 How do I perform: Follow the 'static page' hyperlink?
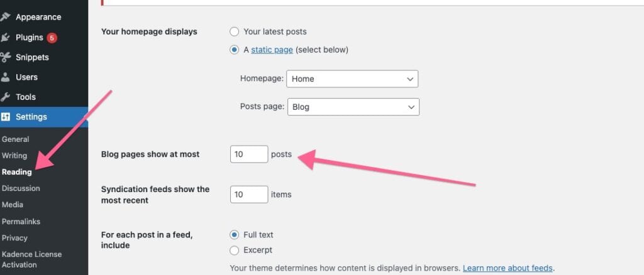tap(272, 50)
